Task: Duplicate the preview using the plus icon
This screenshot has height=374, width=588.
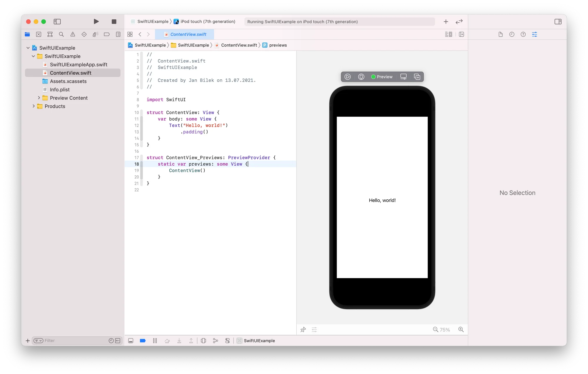Action: pos(417,77)
